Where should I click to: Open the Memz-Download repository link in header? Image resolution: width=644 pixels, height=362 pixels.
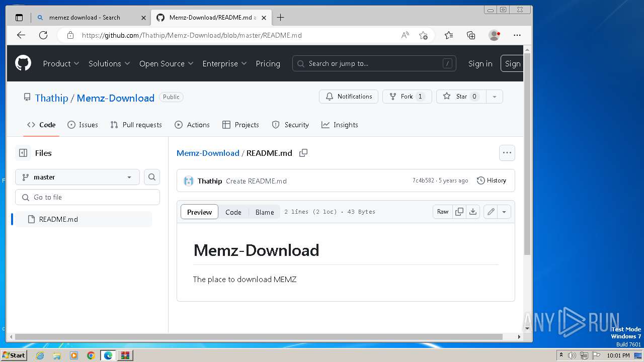click(115, 98)
